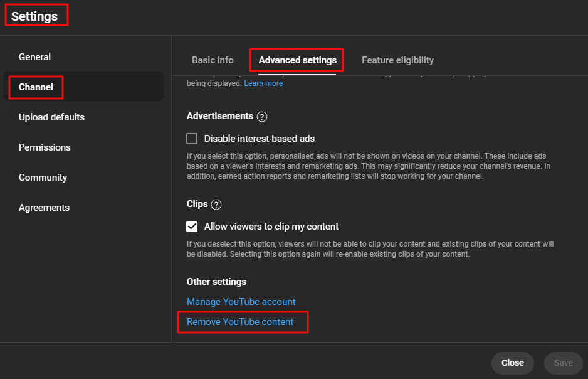Select Channel in the settings sidebar
The image size is (588, 379).
(36, 87)
